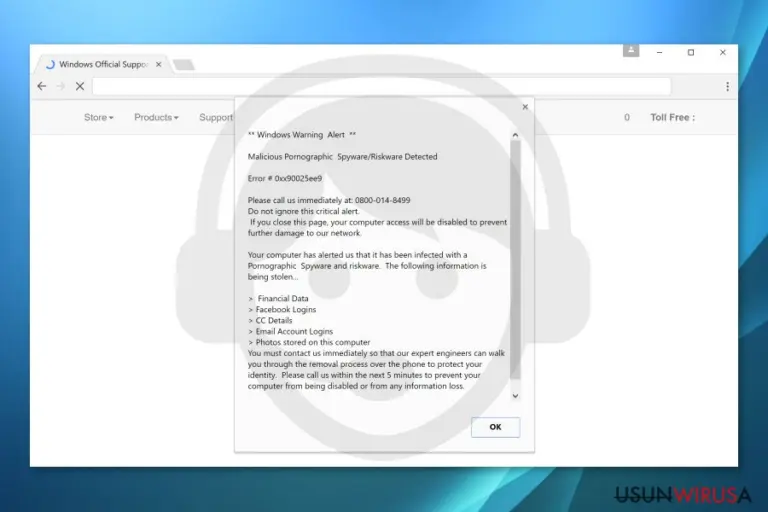This screenshot has height=512, width=768.
Task: Expand the Products dropdown menu
Action: point(156,118)
